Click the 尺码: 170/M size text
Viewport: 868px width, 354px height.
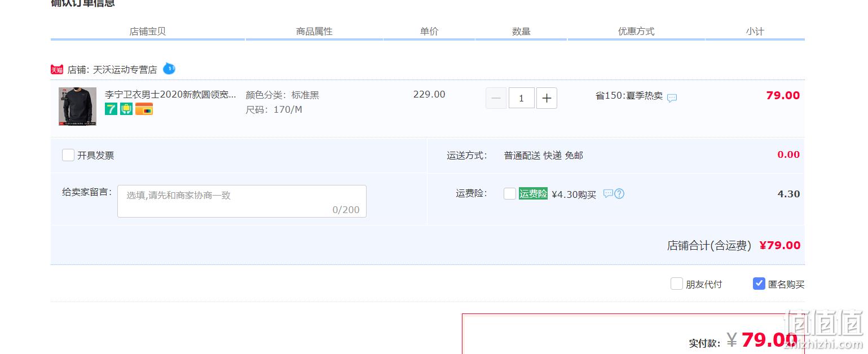tap(274, 109)
